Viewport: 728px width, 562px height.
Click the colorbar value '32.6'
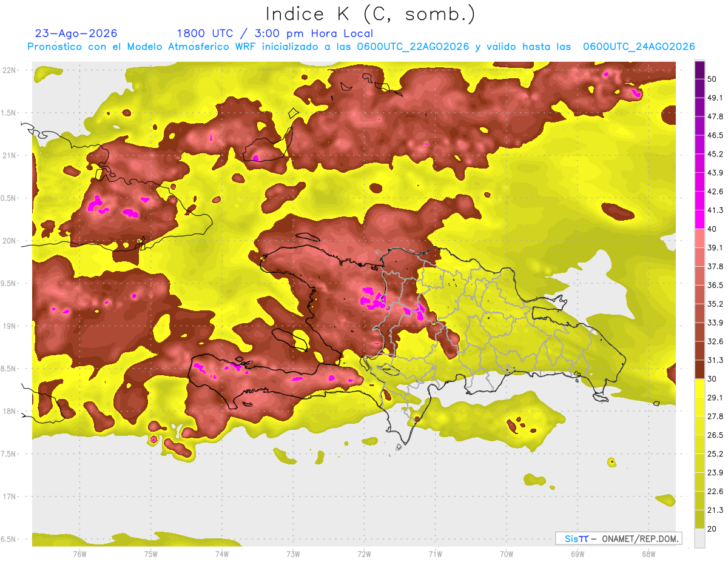click(x=715, y=341)
